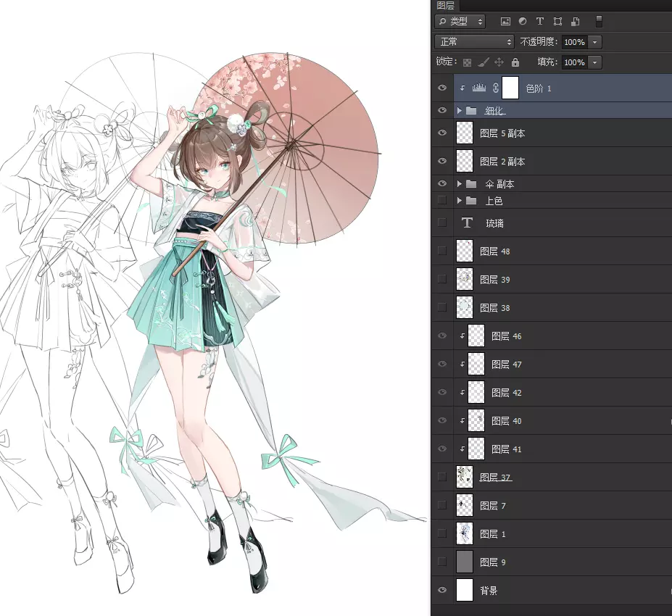Show layer 图层 9
Viewport: 672px width, 616px height.
442,562
